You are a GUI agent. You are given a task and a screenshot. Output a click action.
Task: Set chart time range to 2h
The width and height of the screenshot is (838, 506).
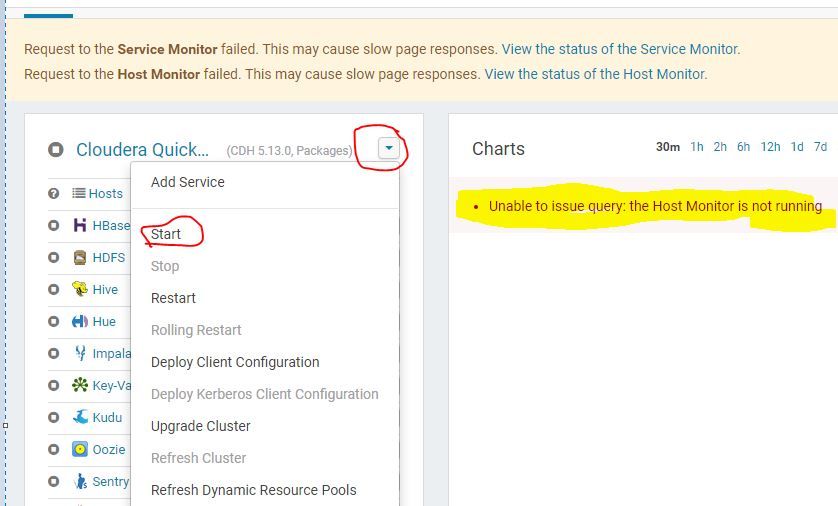tap(720, 147)
